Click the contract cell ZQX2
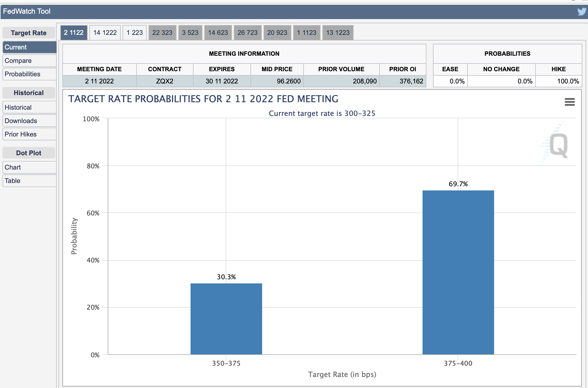588x388 pixels. pos(165,81)
